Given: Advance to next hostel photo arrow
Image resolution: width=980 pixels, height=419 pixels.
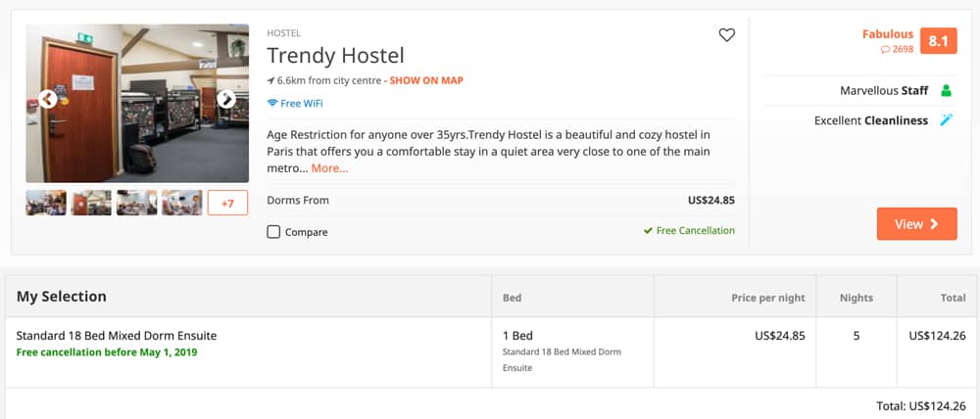Looking at the screenshot, I should tap(226, 99).
